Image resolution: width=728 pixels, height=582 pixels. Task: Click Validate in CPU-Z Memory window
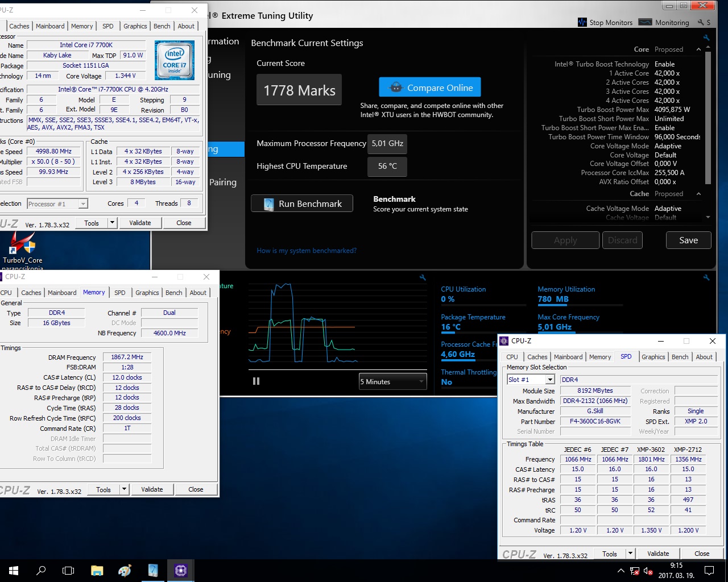(152, 489)
